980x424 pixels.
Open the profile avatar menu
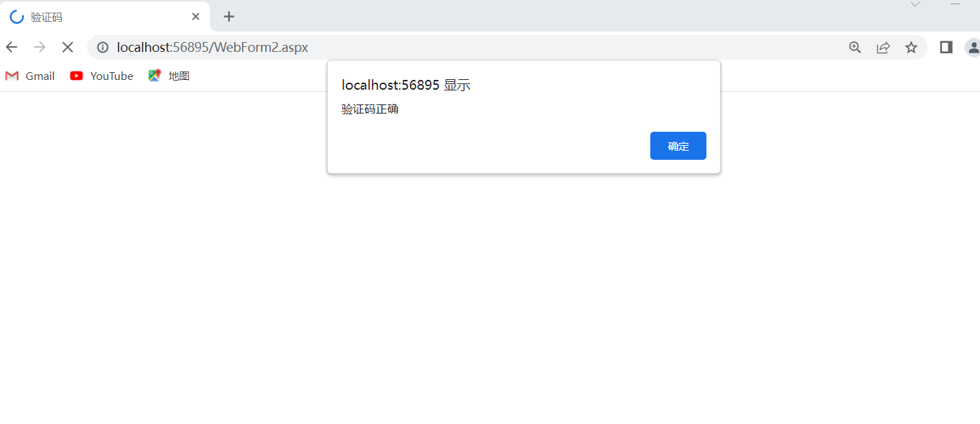pyautogui.click(x=973, y=47)
